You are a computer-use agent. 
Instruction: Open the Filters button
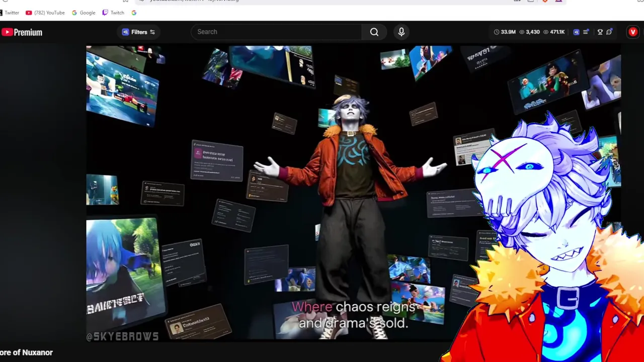click(139, 32)
